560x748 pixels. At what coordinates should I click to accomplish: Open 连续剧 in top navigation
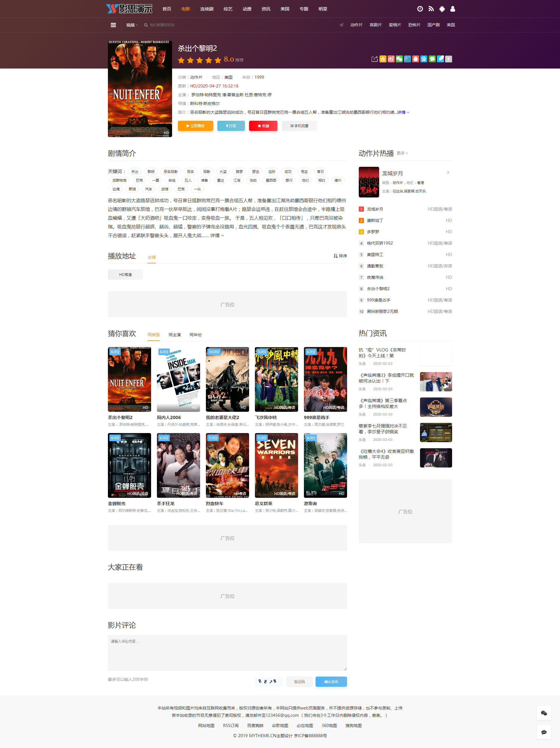[x=206, y=9]
